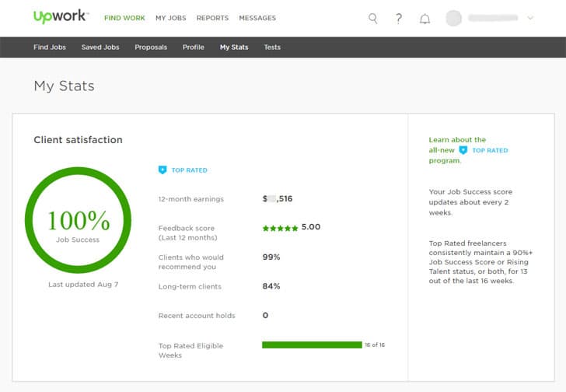Expand the account dropdown chevron

(x=530, y=18)
